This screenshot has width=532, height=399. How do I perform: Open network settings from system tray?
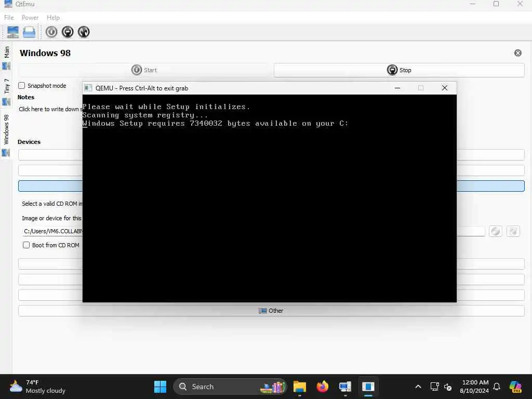[435, 387]
